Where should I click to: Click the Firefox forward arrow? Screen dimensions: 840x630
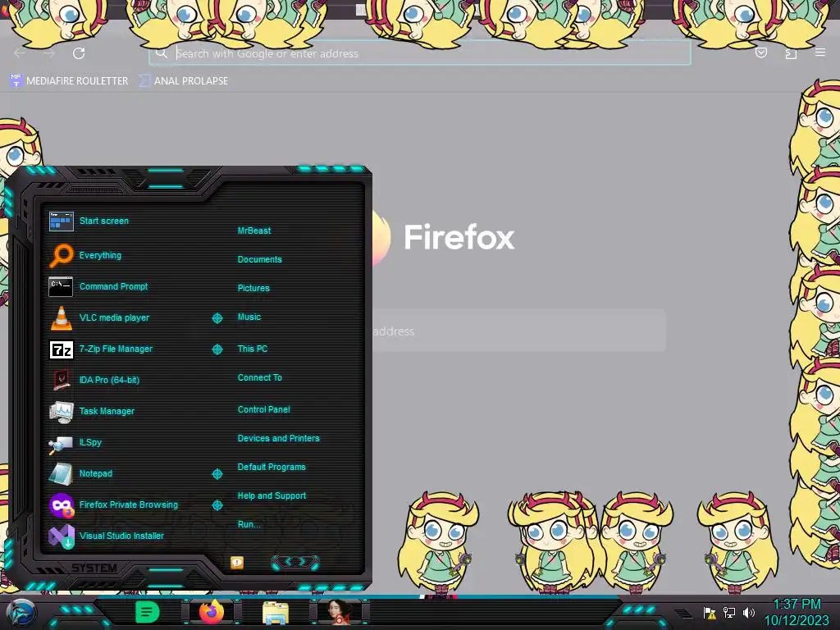pos(49,53)
